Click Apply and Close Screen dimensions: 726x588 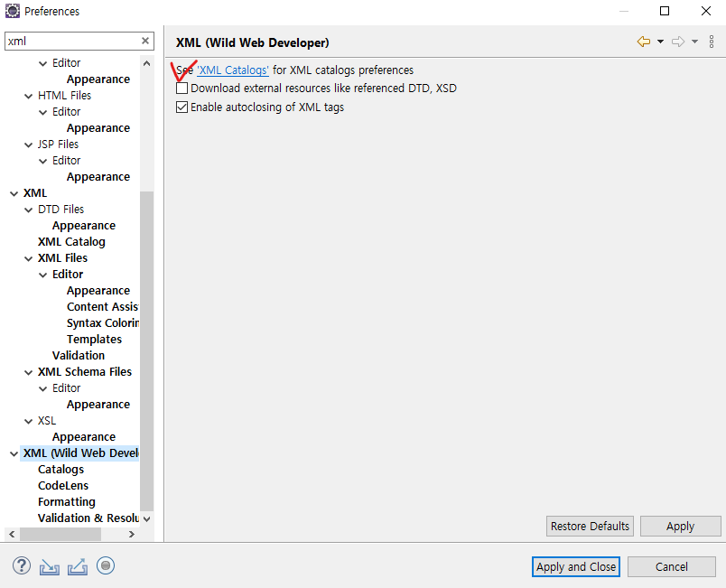pyautogui.click(x=576, y=566)
